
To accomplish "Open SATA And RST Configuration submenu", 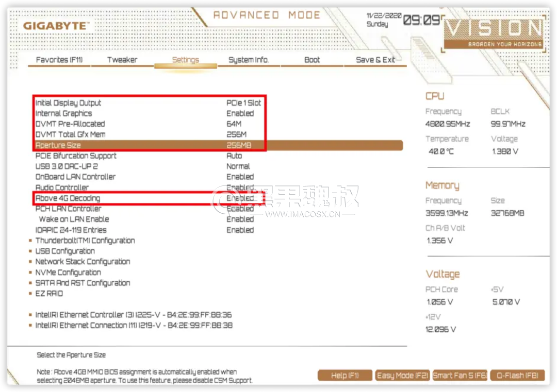I will coord(83,283).
